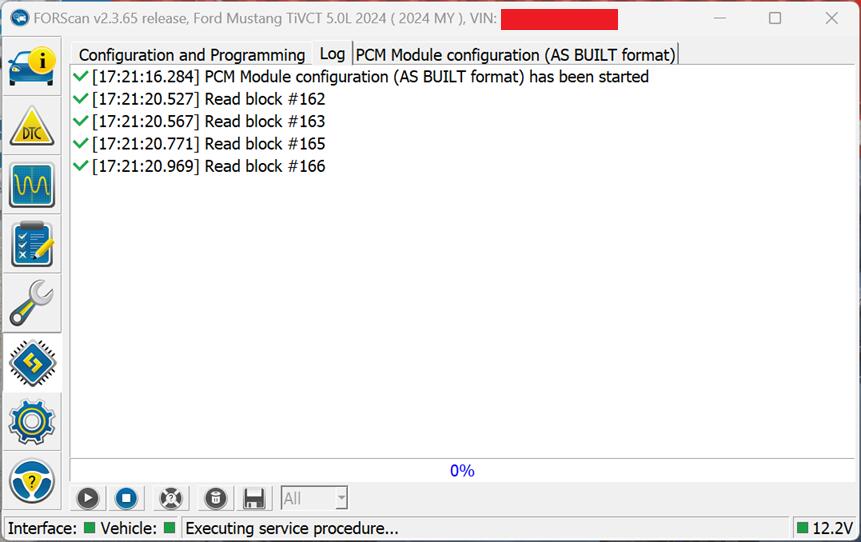The width and height of the screenshot is (861, 542).
Task: Click the 12.2V voltage indicator
Action: tap(825, 528)
